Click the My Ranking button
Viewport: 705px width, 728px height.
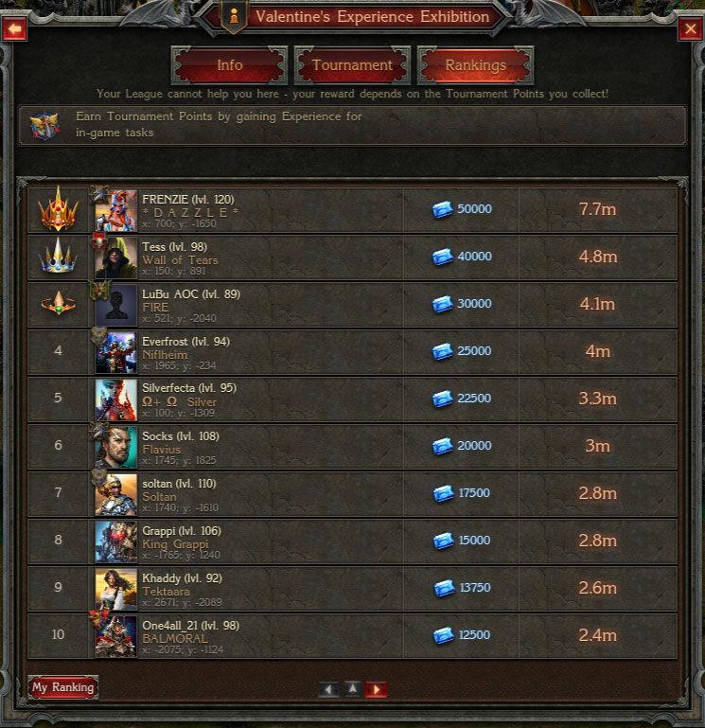point(62,687)
